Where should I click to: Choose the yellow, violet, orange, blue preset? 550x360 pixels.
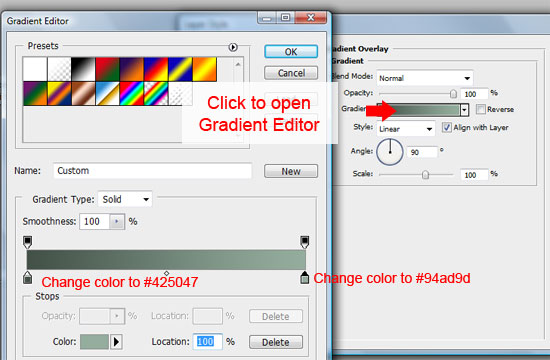pyautogui.click(x=59, y=94)
